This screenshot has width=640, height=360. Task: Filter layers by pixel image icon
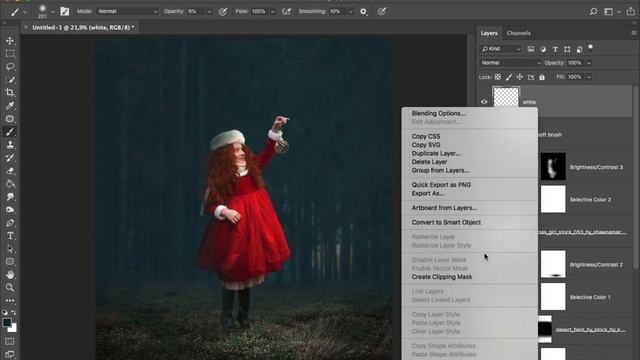click(x=531, y=49)
